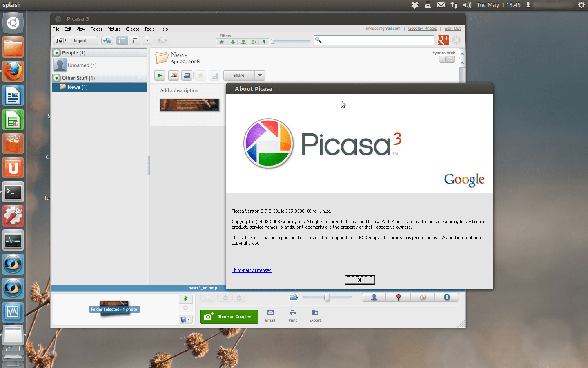Pin the selected photo to the tray

pyautogui.click(x=185, y=299)
